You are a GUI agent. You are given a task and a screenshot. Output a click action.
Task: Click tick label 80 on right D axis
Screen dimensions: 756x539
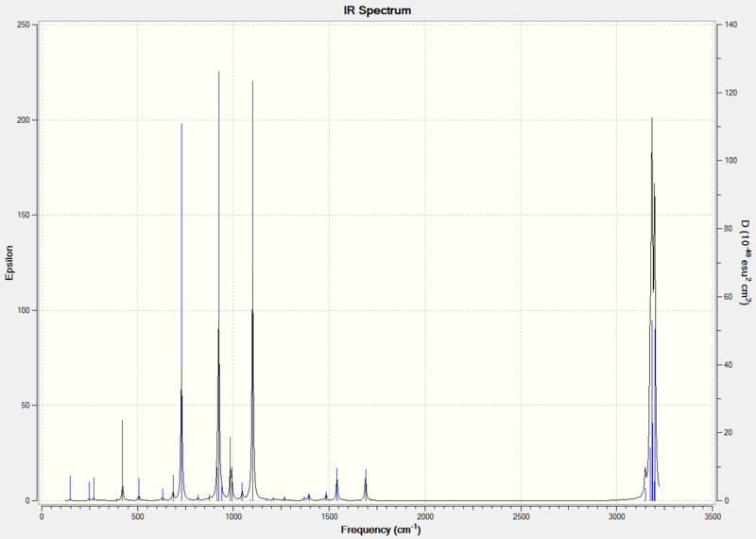729,229
